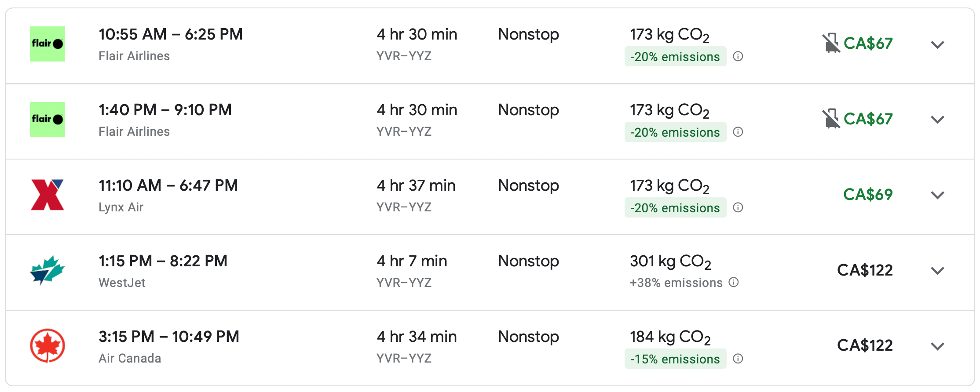
Task: Open emissions info icon for Lynx Air flight
Action: click(x=738, y=207)
